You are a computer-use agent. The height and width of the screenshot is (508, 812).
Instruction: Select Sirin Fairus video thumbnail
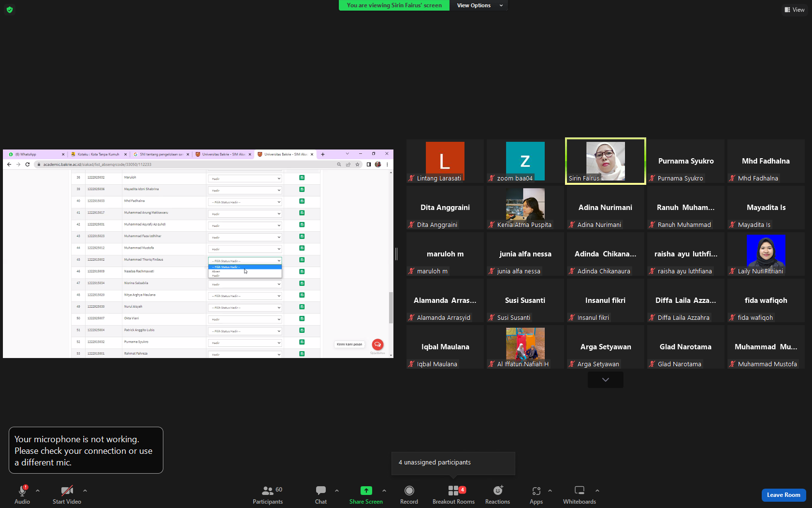(605, 161)
